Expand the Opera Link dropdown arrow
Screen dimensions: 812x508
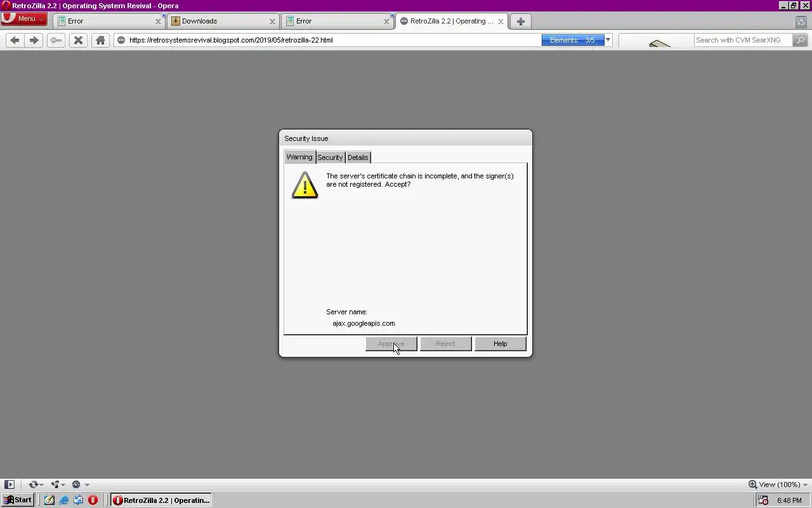(41, 485)
